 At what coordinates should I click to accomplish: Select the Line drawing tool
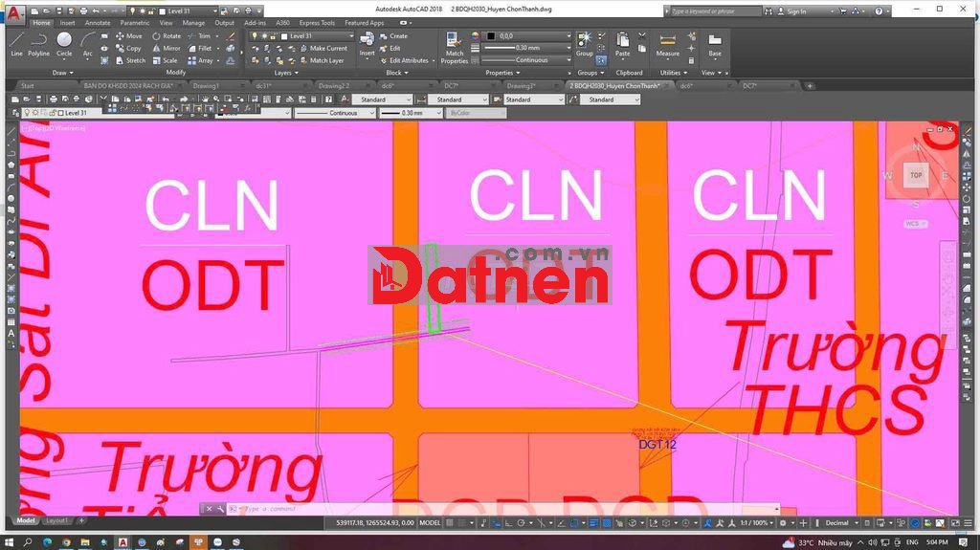16,44
